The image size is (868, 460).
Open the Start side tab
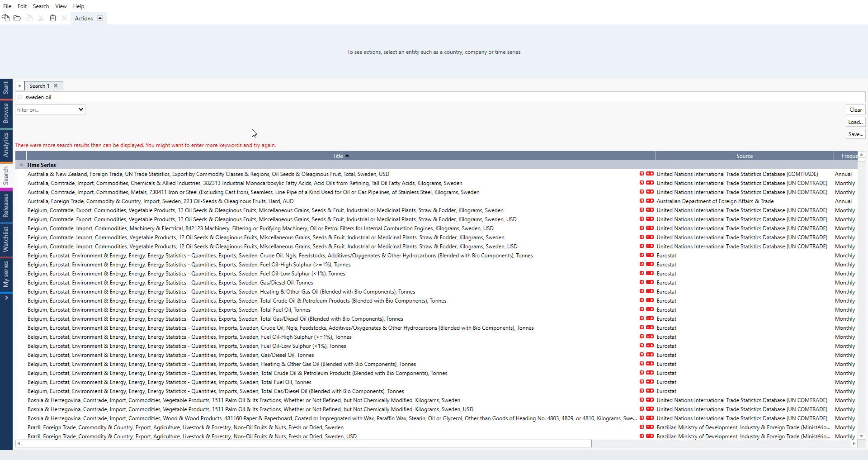(x=6, y=88)
